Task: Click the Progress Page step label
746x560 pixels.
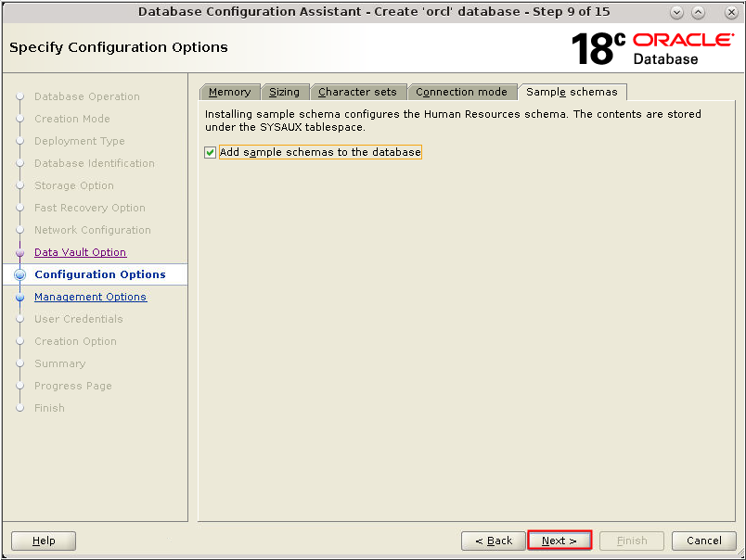Action: 73,386
